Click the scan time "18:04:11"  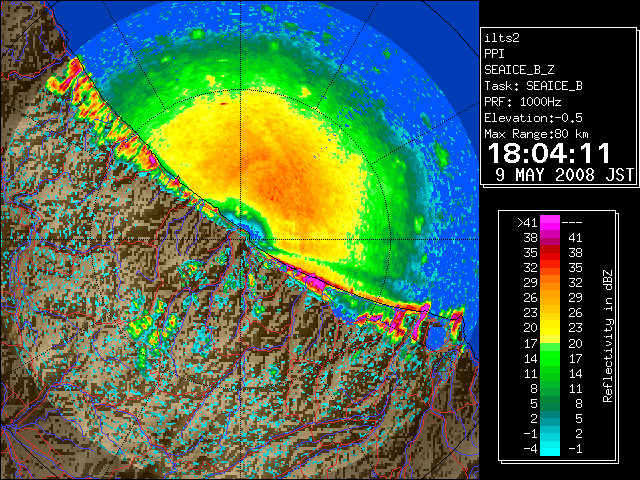click(x=549, y=153)
